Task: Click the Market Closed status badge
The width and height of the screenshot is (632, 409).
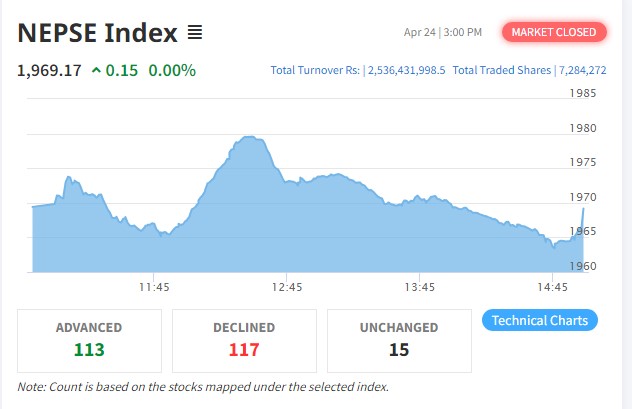Action: (554, 32)
